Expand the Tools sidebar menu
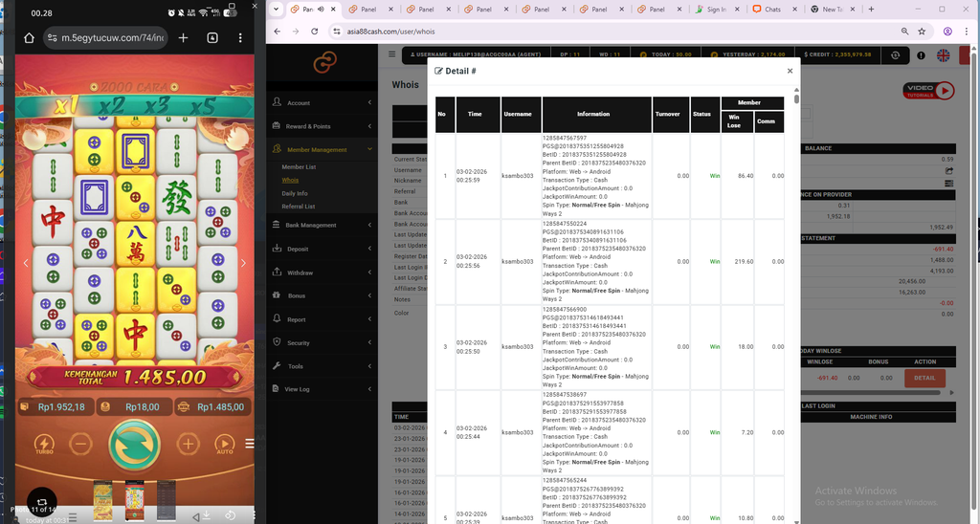Screen dimensions: 980x524 click(x=322, y=366)
